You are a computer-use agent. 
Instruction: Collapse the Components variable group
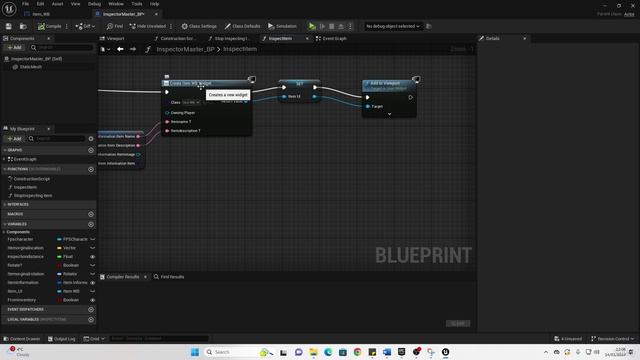pyautogui.click(x=4, y=232)
